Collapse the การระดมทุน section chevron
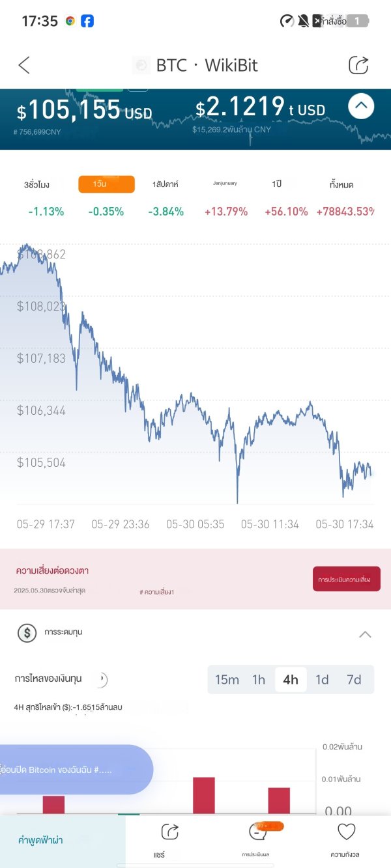Image resolution: width=391 pixels, height=868 pixels. click(366, 634)
